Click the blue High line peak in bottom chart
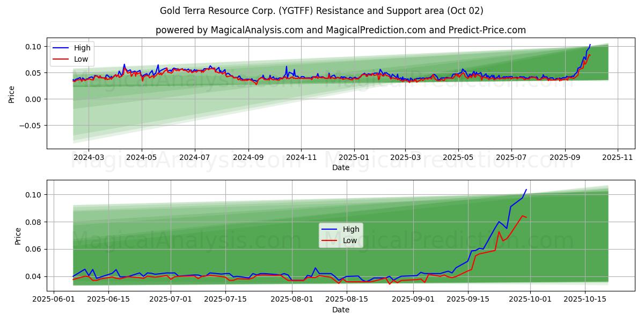Screen dimensions: 644x322 coord(526,189)
